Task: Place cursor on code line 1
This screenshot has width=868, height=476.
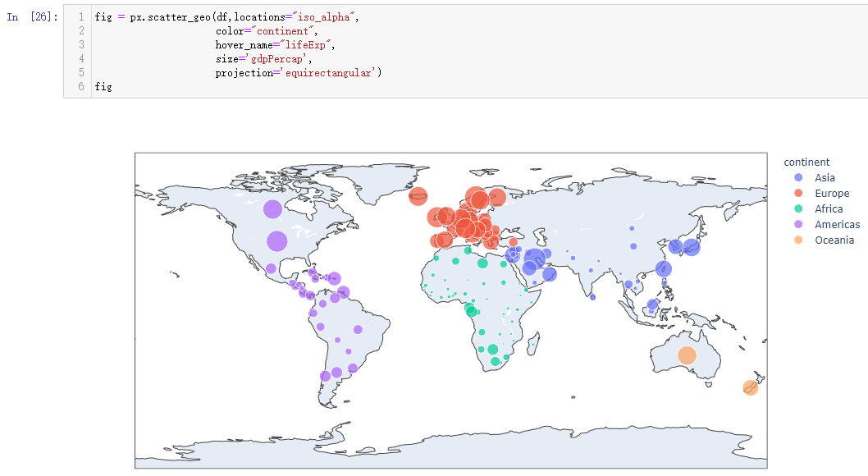Action: pos(227,17)
